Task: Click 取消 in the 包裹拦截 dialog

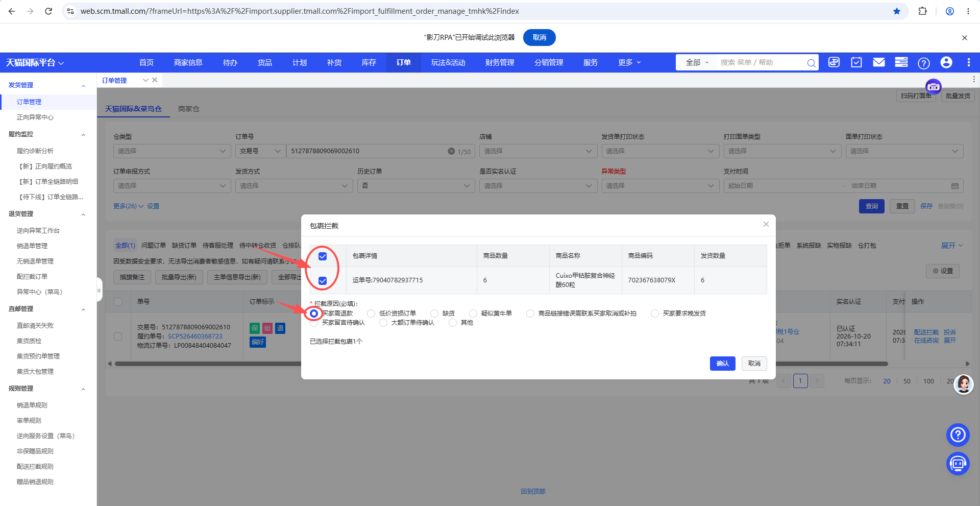Action: (754, 364)
